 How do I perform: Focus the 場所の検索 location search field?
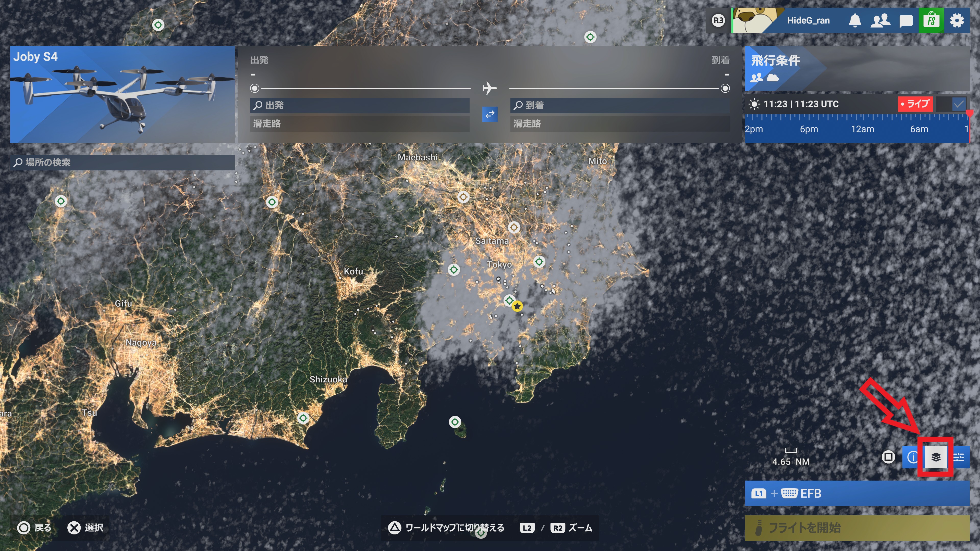(122, 162)
